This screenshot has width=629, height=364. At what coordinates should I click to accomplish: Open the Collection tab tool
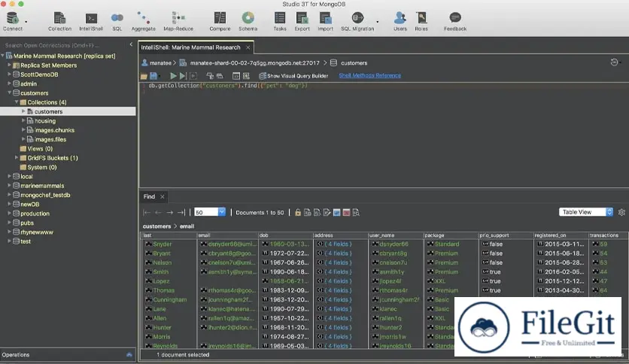[59, 21]
